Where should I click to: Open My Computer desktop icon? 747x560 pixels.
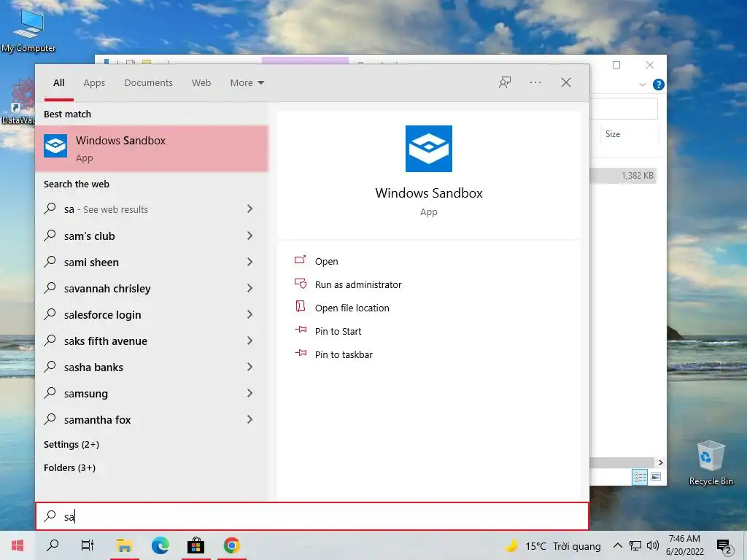tap(28, 29)
